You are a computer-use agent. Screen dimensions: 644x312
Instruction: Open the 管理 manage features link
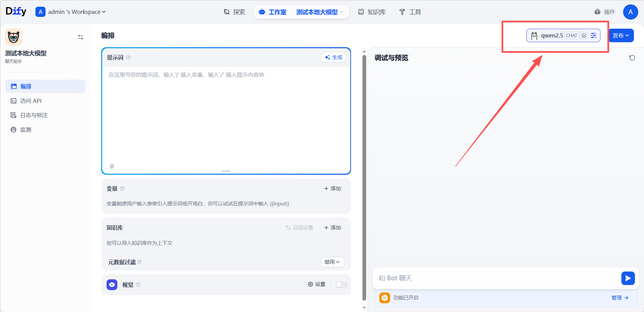pyautogui.click(x=620, y=297)
